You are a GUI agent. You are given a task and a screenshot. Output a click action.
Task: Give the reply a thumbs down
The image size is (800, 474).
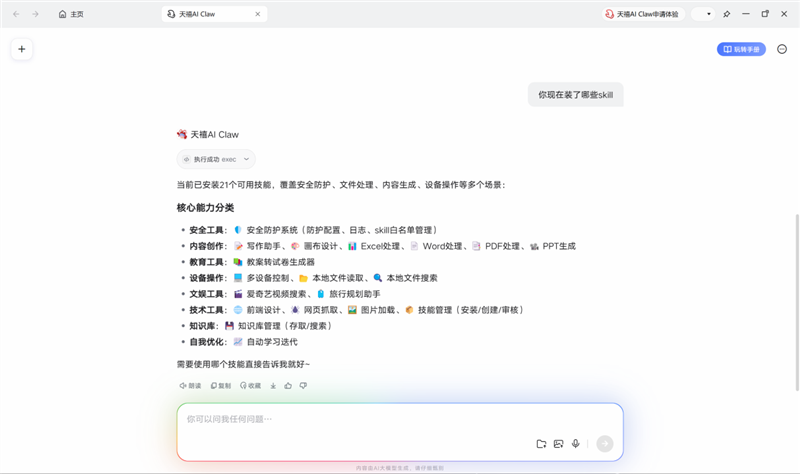[x=303, y=386]
